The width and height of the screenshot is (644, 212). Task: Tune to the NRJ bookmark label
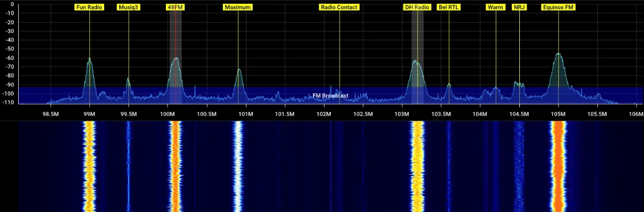pyautogui.click(x=519, y=7)
